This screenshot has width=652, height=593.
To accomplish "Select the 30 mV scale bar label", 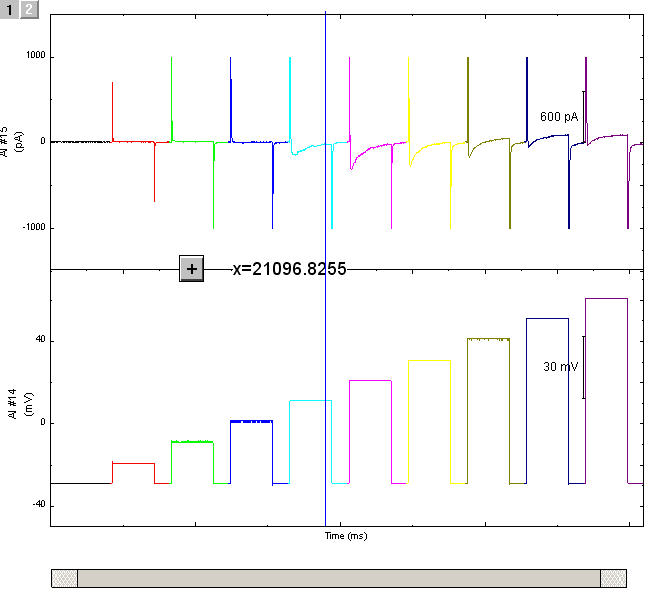I will tap(560, 367).
